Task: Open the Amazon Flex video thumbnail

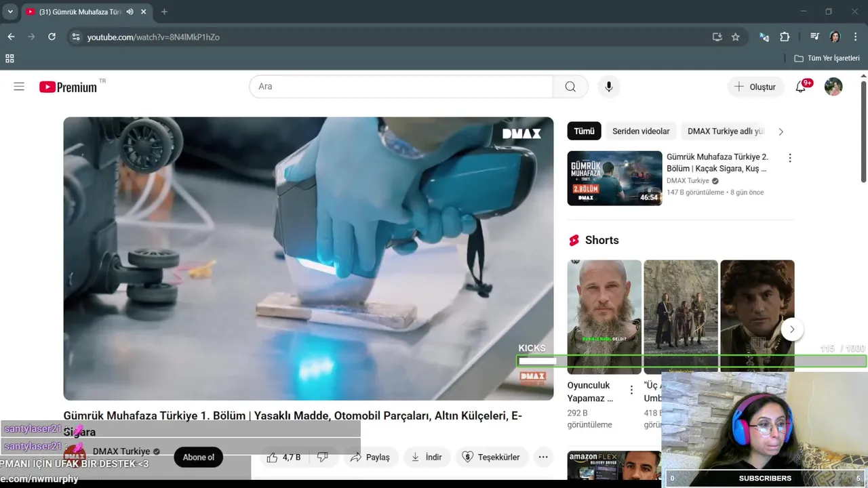Action: [614, 466]
